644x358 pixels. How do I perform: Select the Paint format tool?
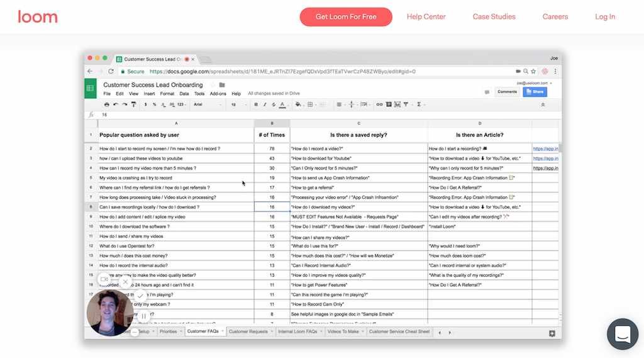click(x=133, y=104)
